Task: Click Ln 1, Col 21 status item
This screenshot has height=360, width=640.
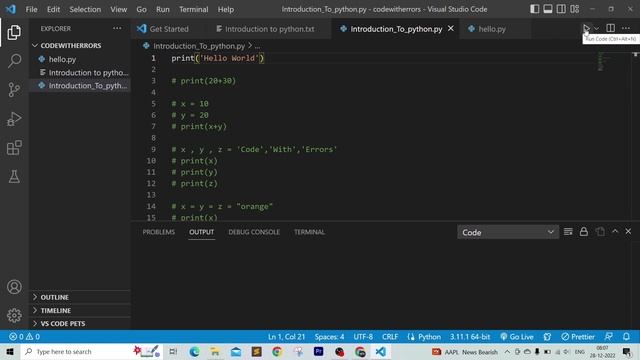Action: click(286, 337)
